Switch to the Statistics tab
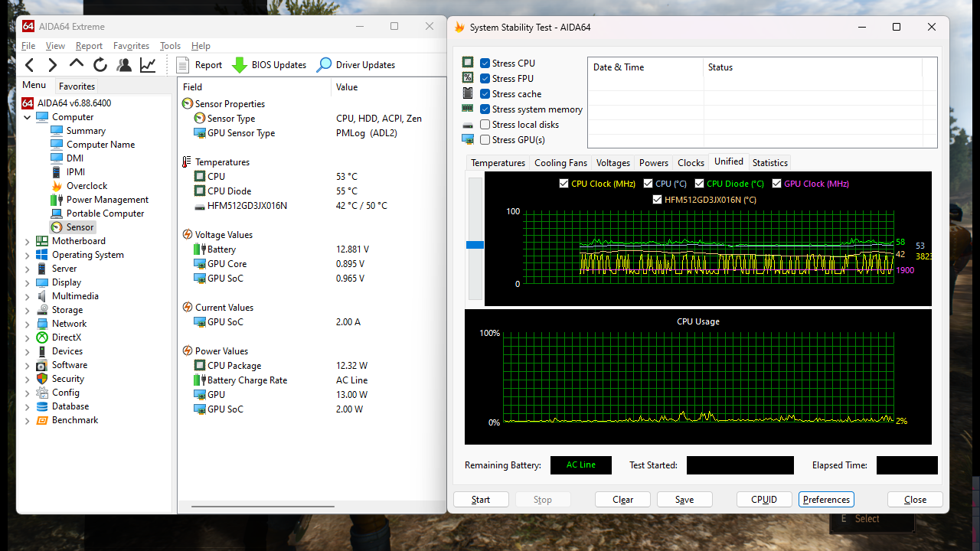 click(x=769, y=163)
